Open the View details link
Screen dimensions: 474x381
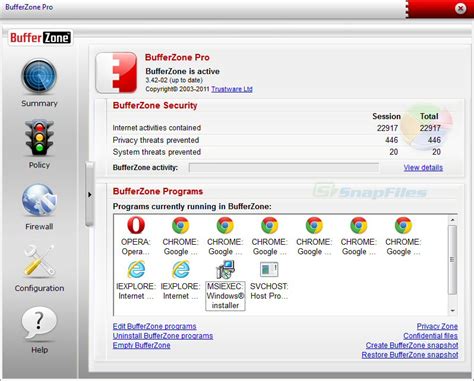[x=423, y=167]
